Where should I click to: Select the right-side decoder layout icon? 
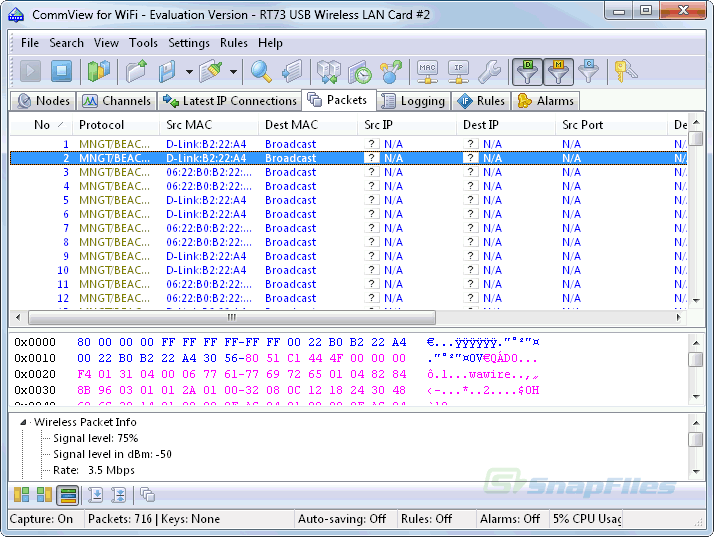tap(44, 495)
